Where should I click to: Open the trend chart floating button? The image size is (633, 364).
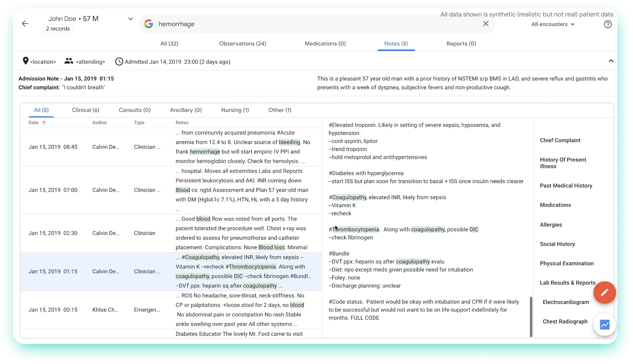(605, 324)
